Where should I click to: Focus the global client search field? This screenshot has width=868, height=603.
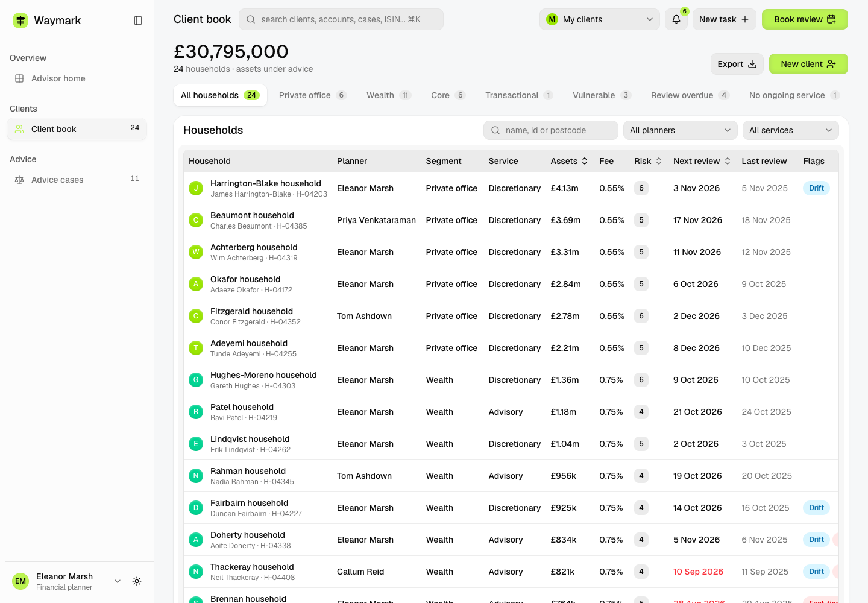(341, 19)
